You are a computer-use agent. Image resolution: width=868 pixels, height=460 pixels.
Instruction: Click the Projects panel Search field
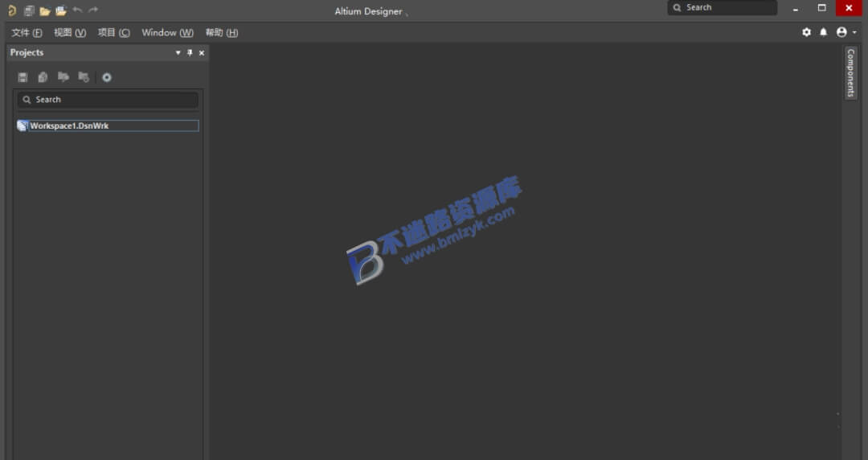coord(108,100)
